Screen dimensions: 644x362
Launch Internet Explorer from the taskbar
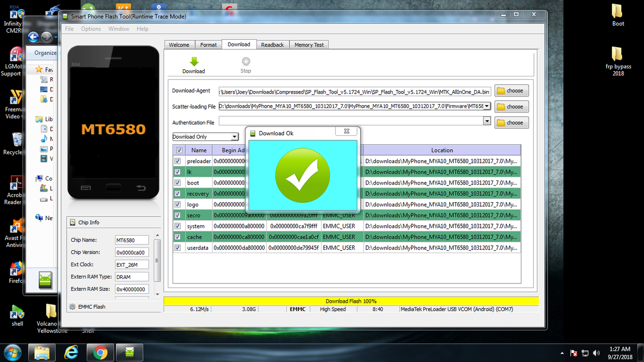[x=71, y=353]
